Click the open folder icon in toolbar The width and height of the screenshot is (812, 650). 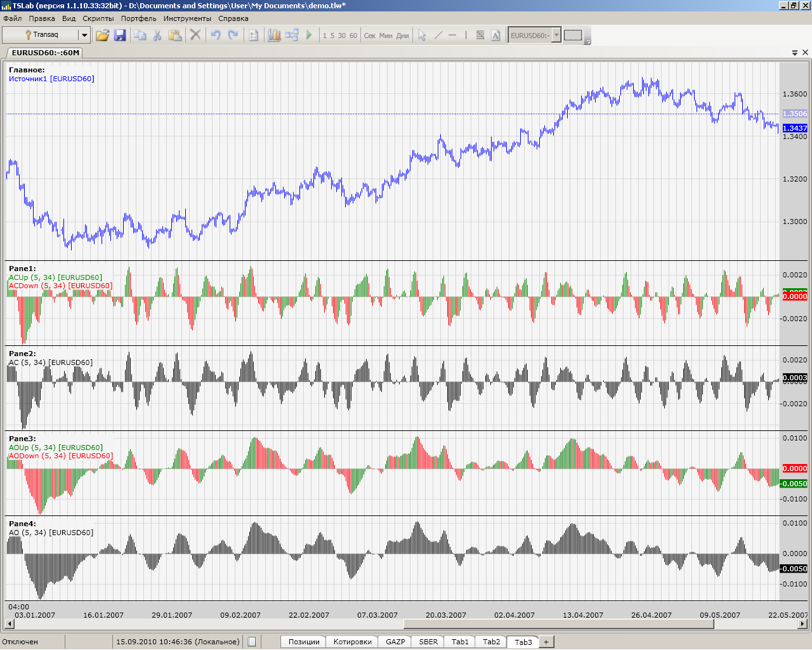[102, 36]
